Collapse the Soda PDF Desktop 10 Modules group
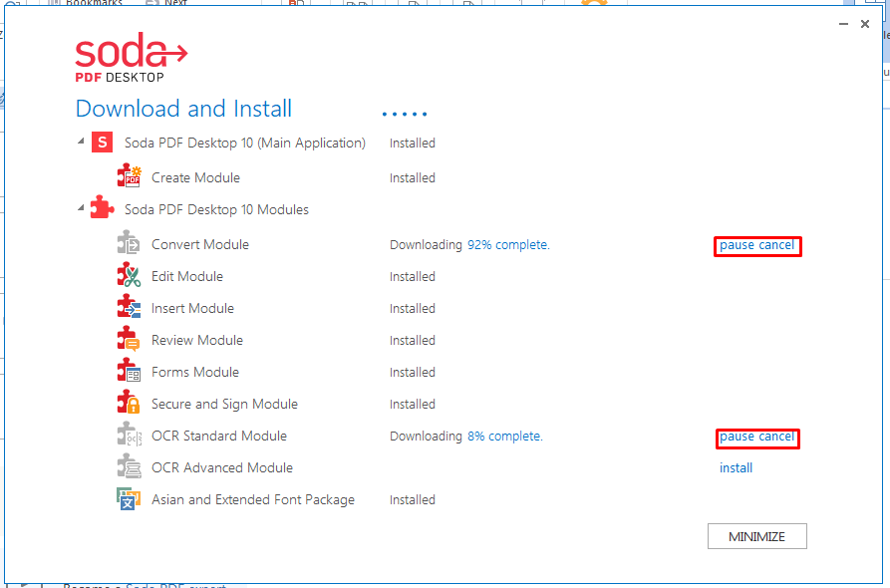 81,208
